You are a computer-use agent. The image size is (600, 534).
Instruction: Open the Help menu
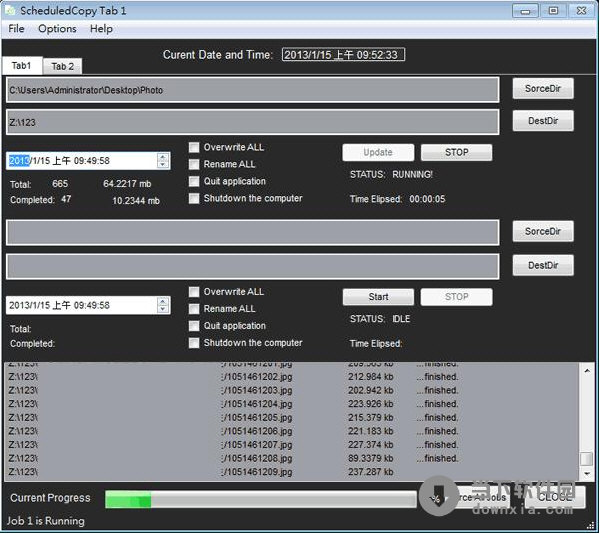click(x=101, y=29)
